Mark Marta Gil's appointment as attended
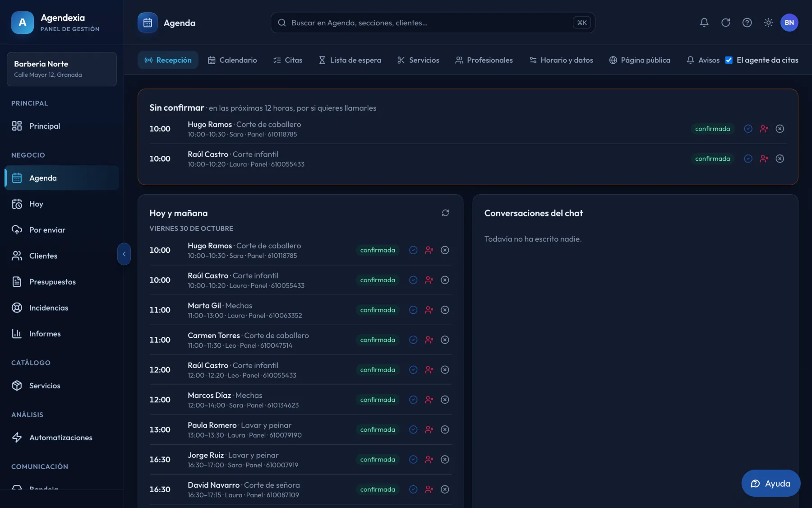The height and width of the screenshot is (508, 812). 413,310
